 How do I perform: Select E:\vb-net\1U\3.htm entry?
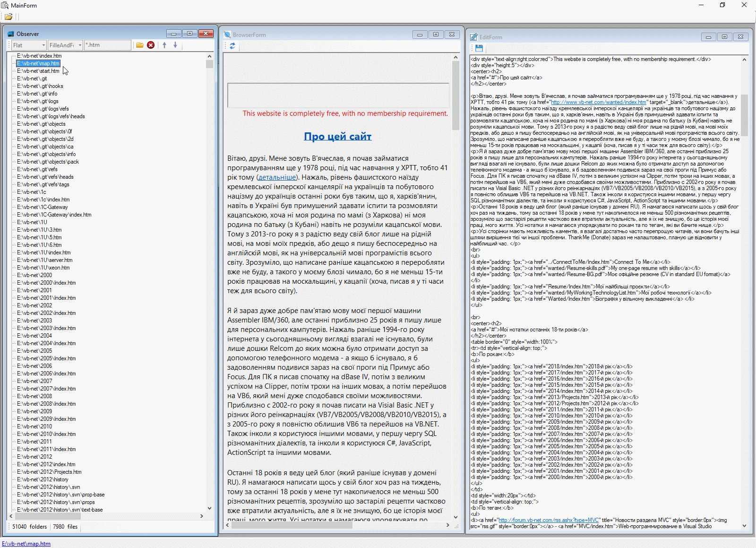(39, 230)
